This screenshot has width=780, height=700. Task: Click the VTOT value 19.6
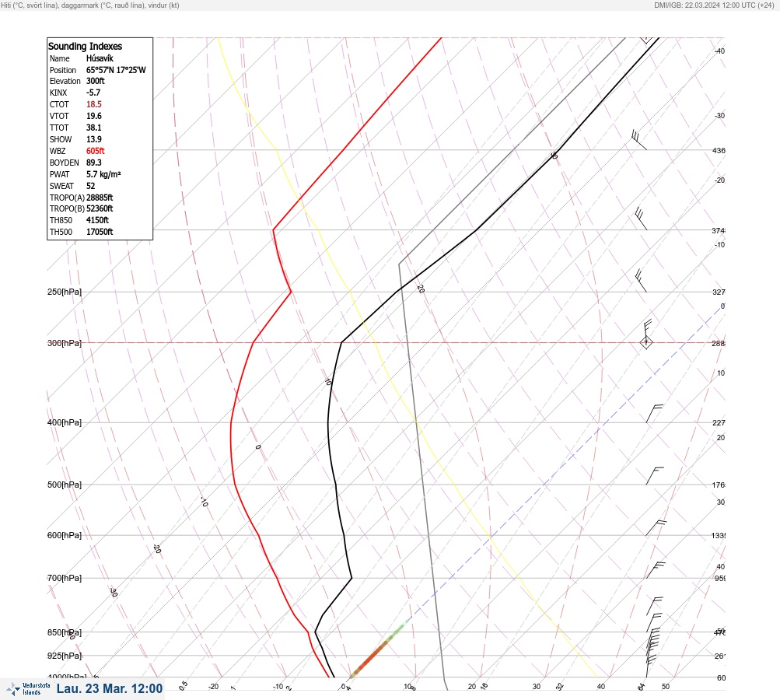[93, 116]
